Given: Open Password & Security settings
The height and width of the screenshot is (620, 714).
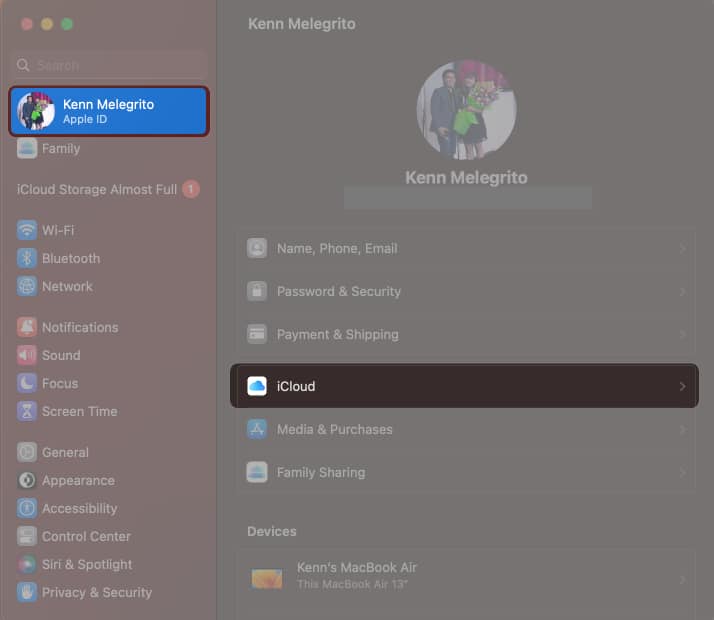Looking at the screenshot, I should tap(465, 291).
